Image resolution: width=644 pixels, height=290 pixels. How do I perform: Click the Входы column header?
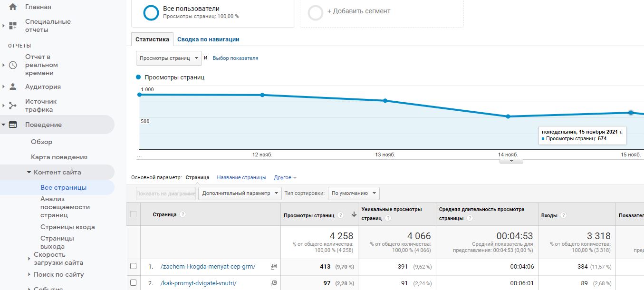(x=549, y=215)
